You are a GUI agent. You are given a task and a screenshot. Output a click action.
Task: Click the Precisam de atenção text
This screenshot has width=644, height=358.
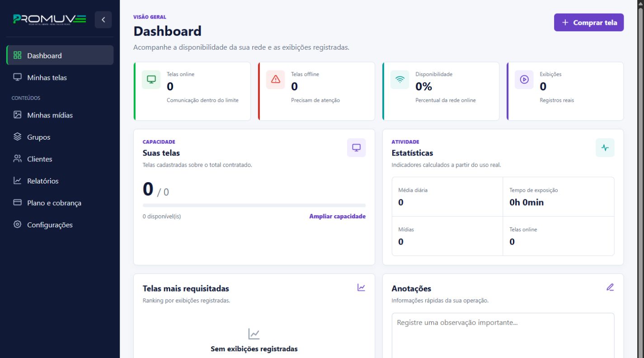click(x=315, y=100)
